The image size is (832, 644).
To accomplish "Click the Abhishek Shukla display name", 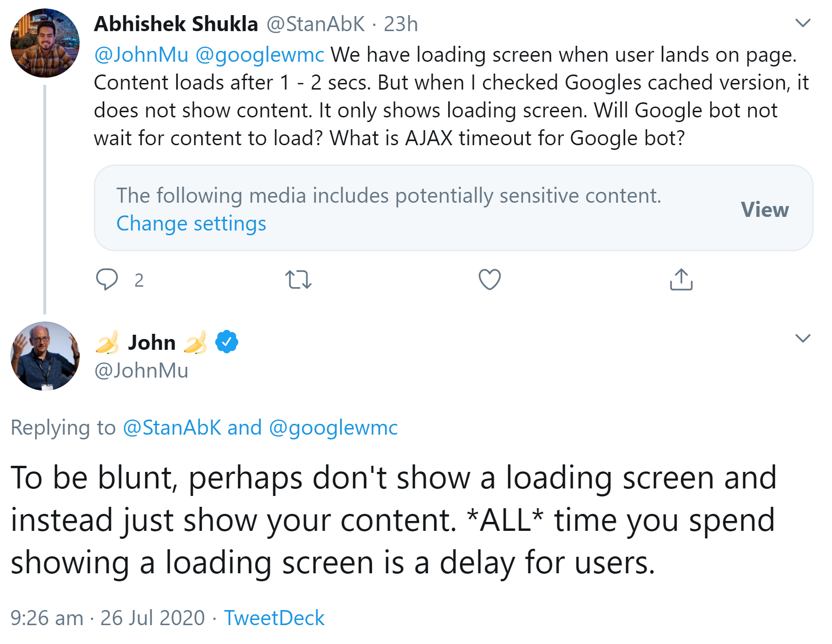I will point(176,24).
